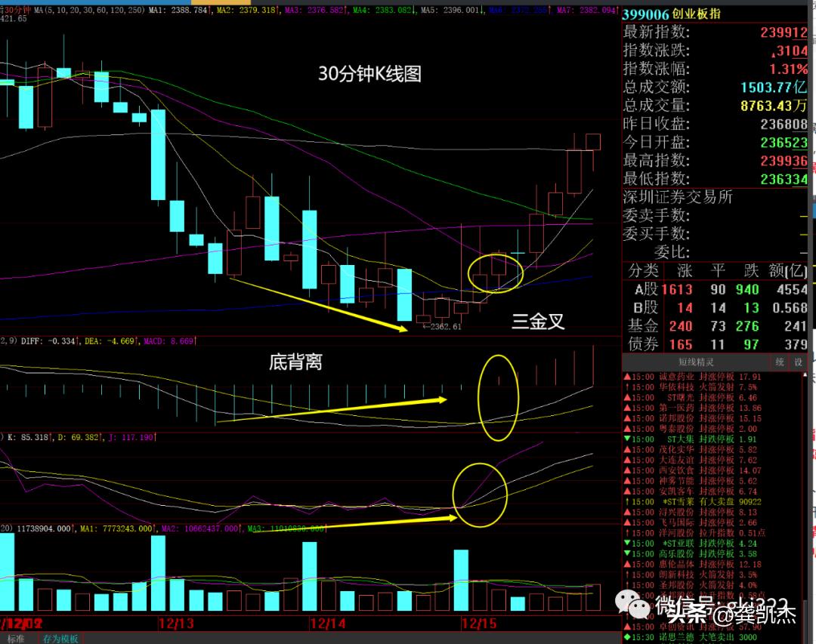The image size is (816, 644).
Task: Select the 总成交额 value 1503.77亿
Action: click(774, 88)
